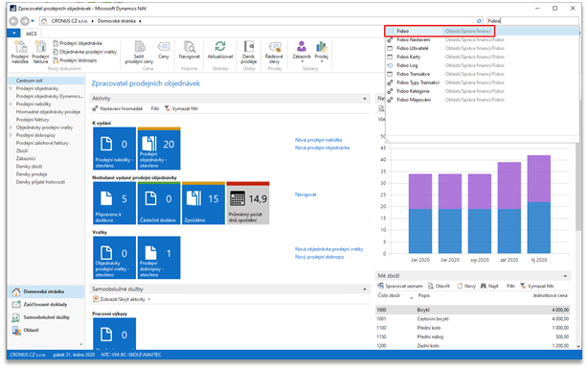Open Samoobslužné služby navigation button

click(47, 317)
